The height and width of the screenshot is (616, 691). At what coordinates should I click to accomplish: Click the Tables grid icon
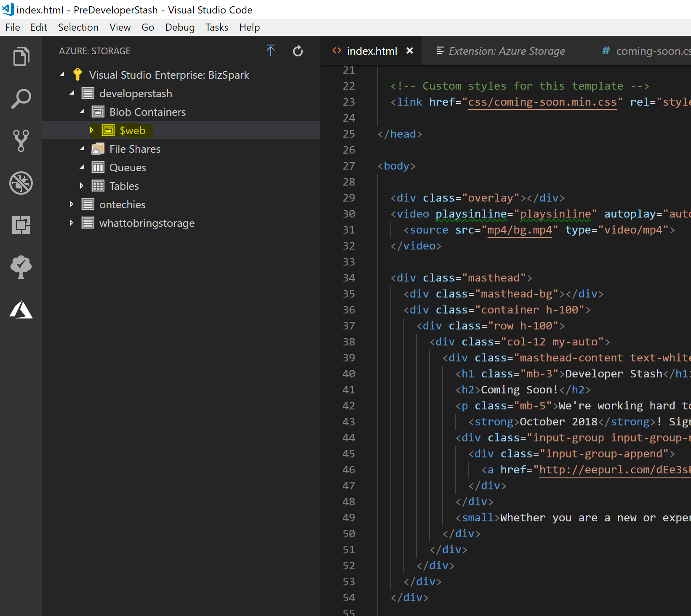[x=98, y=186]
